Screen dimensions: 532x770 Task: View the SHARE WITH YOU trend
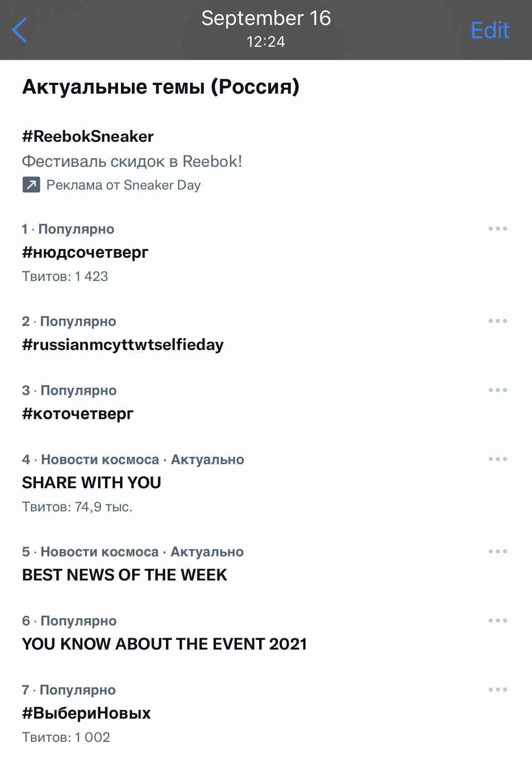pyautogui.click(x=92, y=483)
